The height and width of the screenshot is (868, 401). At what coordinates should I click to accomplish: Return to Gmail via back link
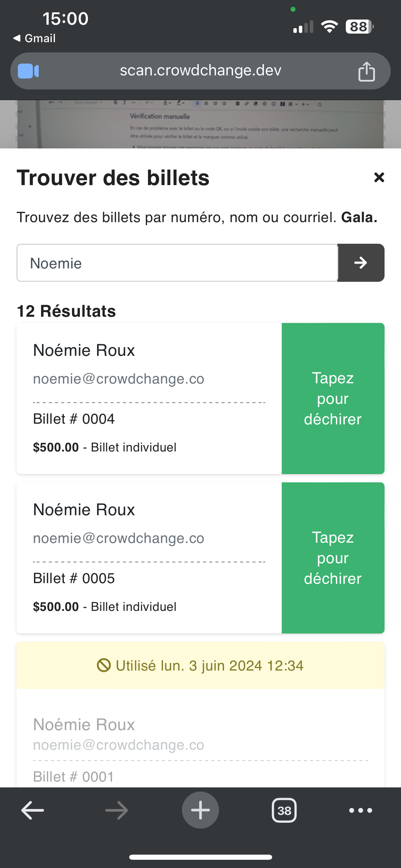(x=34, y=38)
